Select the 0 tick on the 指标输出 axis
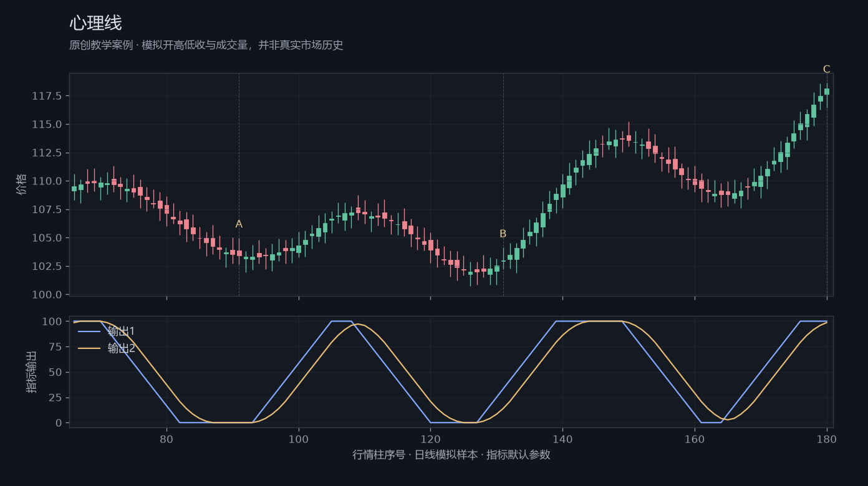 pyautogui.click(x=59, y=423)
